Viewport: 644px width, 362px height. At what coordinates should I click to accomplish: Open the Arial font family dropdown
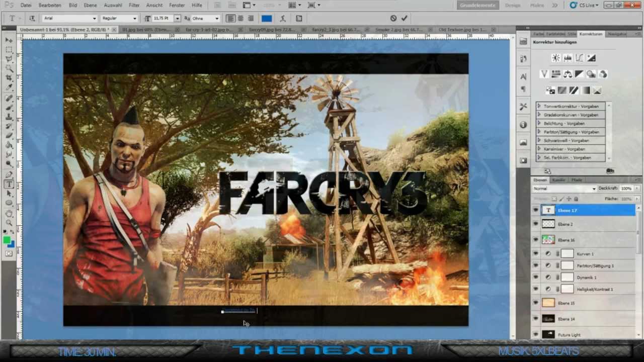tap(70, 18)
